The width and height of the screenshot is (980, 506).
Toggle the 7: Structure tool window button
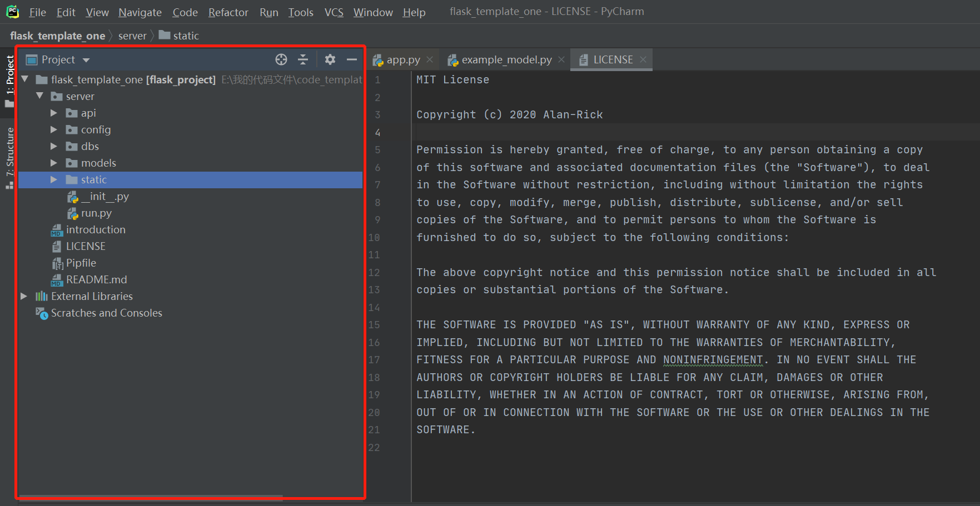pyautogui.click(x=9, y=159)
